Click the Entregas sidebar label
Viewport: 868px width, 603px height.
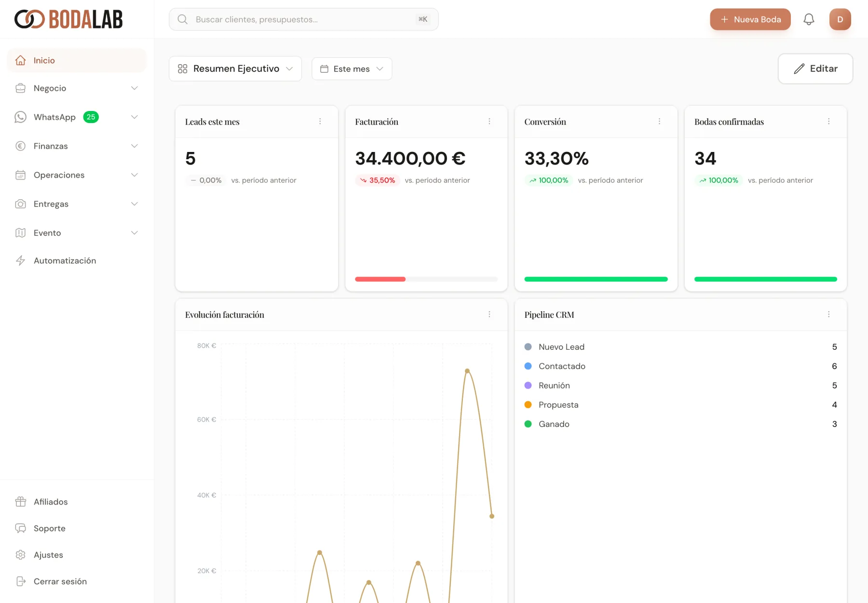[51, 204]
